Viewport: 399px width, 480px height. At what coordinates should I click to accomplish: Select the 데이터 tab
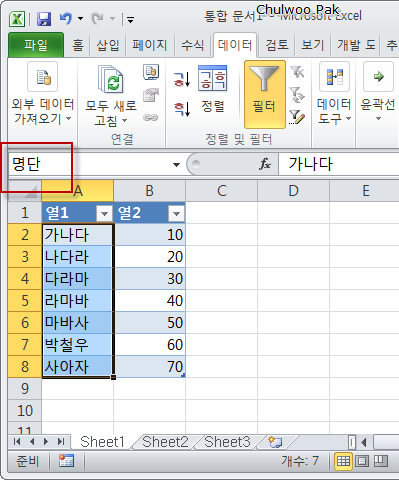[x=235, y=45]
